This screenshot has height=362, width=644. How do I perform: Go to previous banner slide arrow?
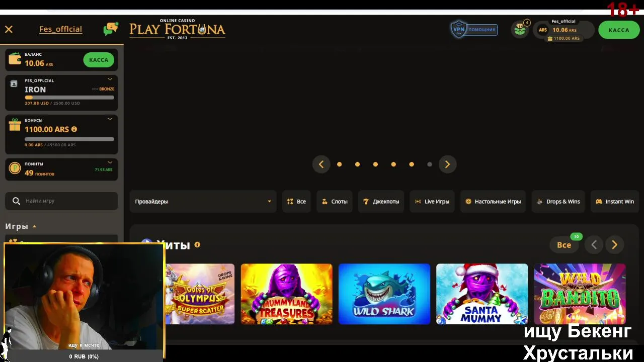321,164
